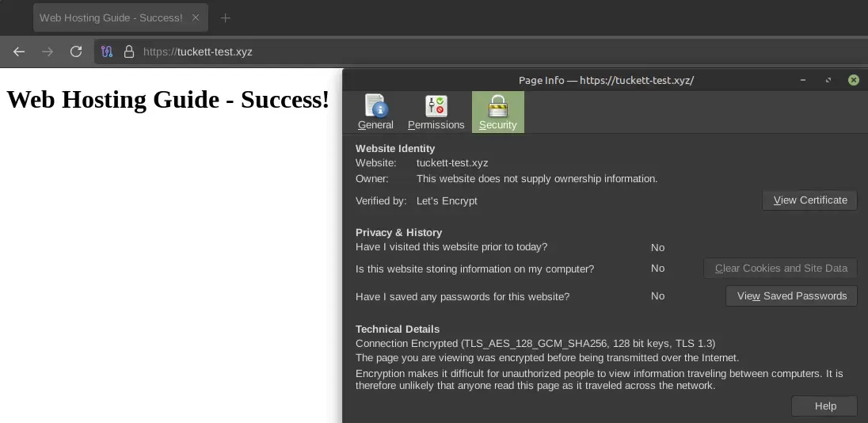Click 'Have I saved any passwords' question
This screenshot has height=423, width=868.
coord(463,297)
